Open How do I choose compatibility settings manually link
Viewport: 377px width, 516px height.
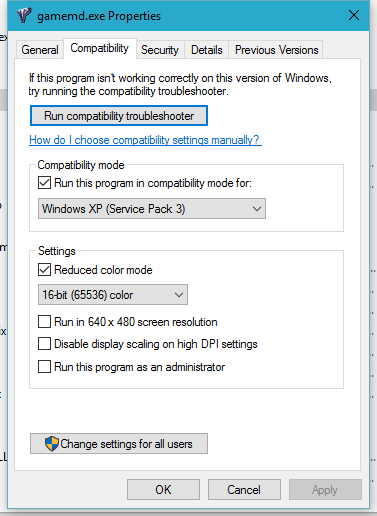(145, 140)
